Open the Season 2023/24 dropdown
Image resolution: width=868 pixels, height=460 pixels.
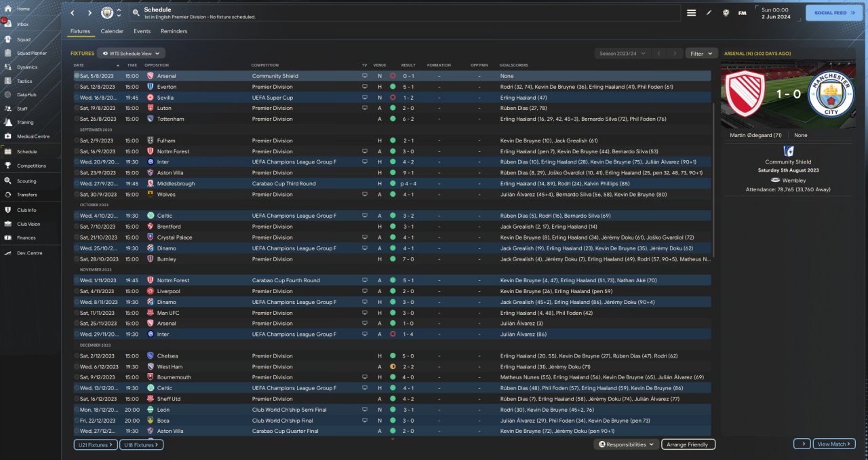pyautogui.click(x=621, y=53)
